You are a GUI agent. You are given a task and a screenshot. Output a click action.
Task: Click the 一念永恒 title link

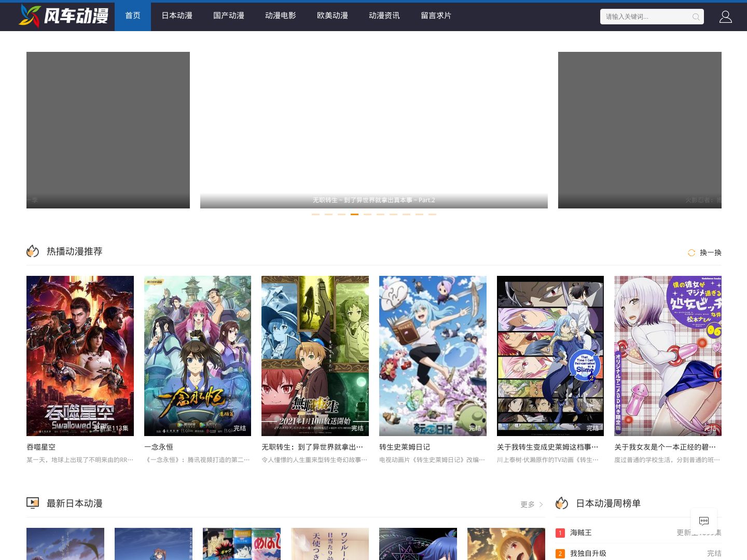tap(159, 447)
